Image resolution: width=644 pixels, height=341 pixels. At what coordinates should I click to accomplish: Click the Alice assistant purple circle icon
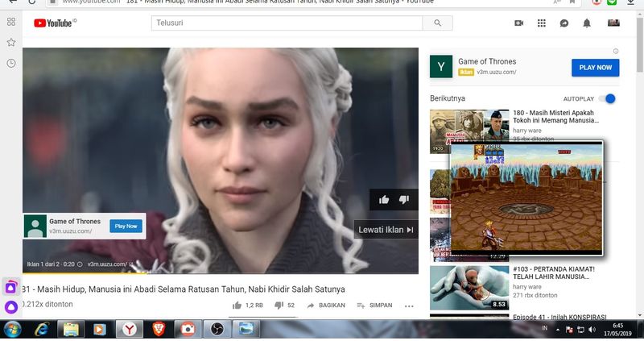(x=10, y=307)
